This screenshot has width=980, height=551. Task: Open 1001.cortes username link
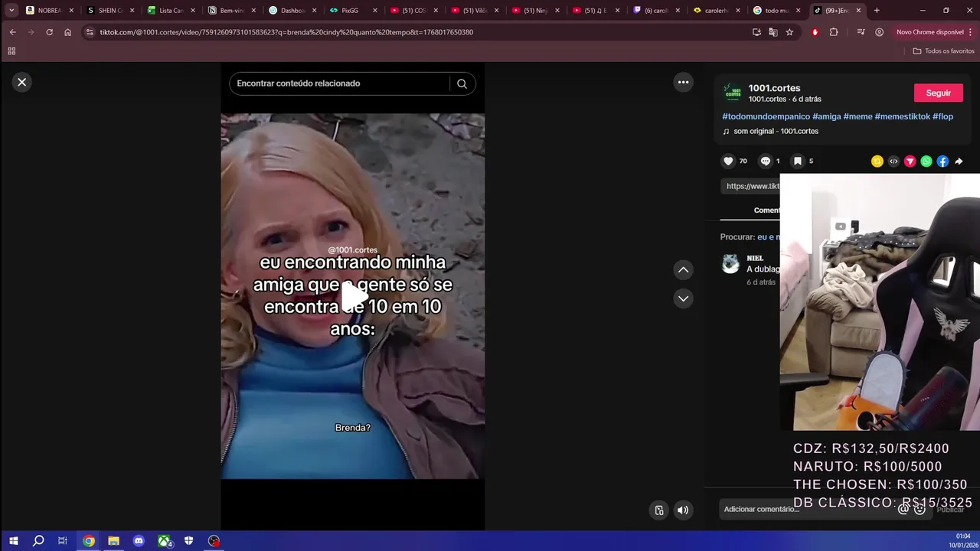point(774,88)
